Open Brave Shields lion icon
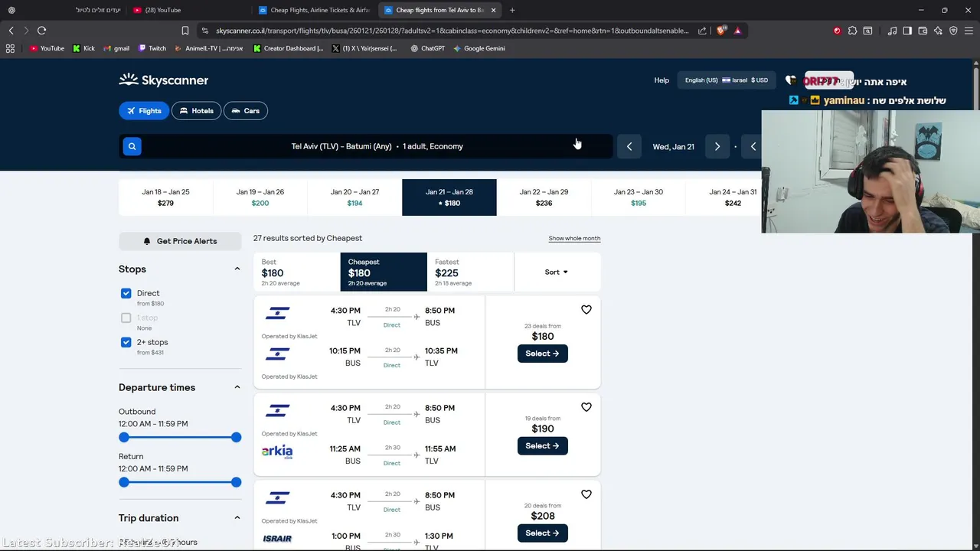This screenshot has width=980, height=551. click(721, 31)
